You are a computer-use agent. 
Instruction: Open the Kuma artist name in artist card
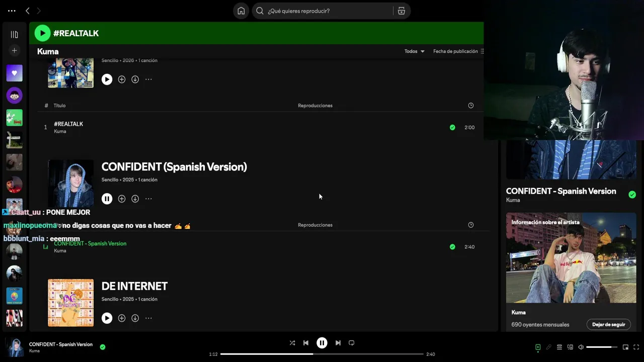pyautogui.click(x=518, y=313)
